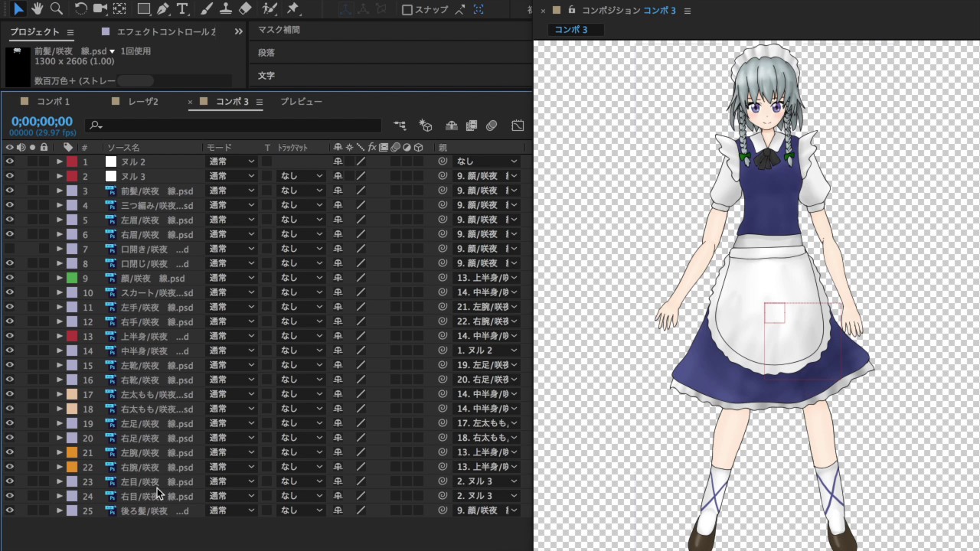This screenshot has height=551, width=980.
Task: Open the エフェクトコントロール panel tab
Action: [166, 32]
